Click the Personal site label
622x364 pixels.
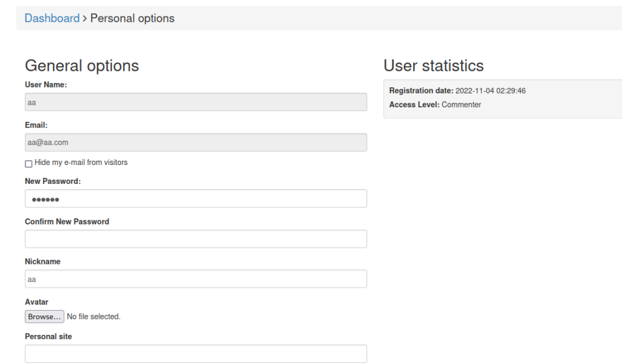(48, 336)
